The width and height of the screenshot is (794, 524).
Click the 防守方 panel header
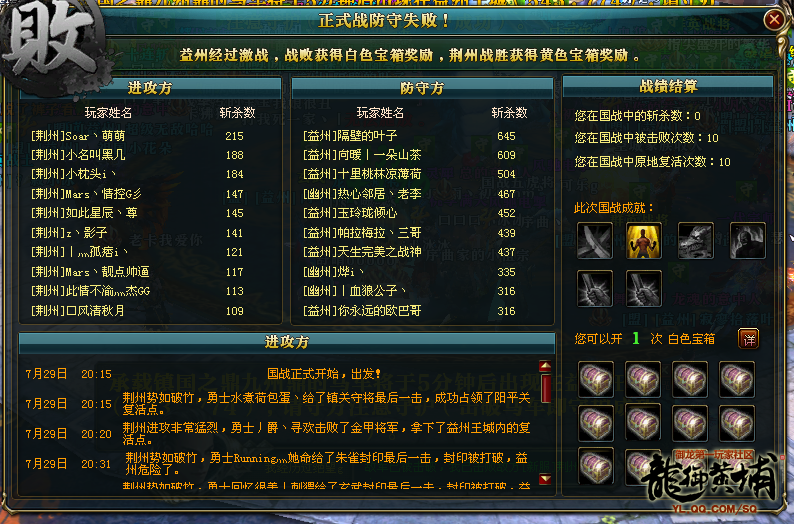(x=422, y=88)
